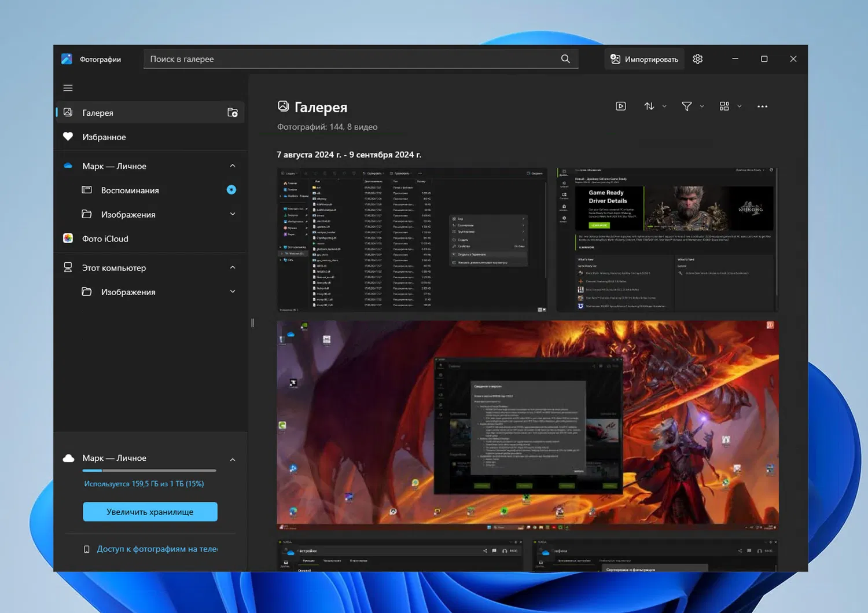Open more options three-dot menu
Image resolution: width=868 pixels, height=613 pixels.
[x=762, y=107]
